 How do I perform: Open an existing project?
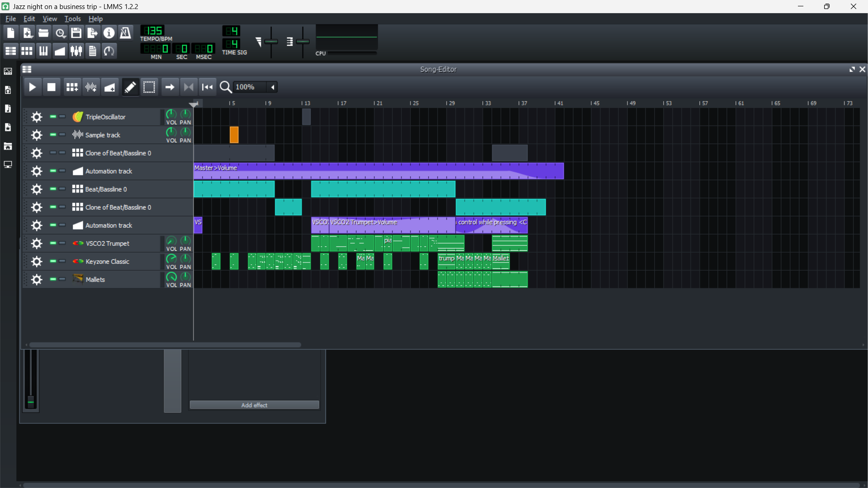coord(43,33)
